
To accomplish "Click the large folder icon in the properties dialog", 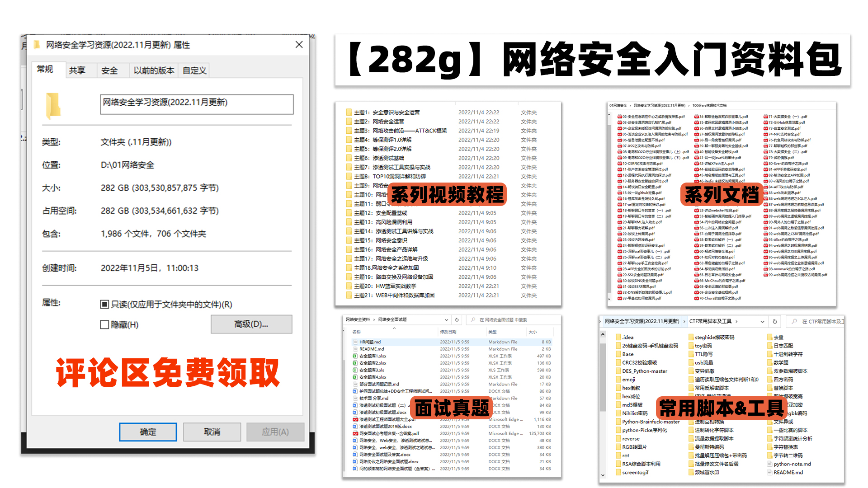I will [x=53, y=105].
